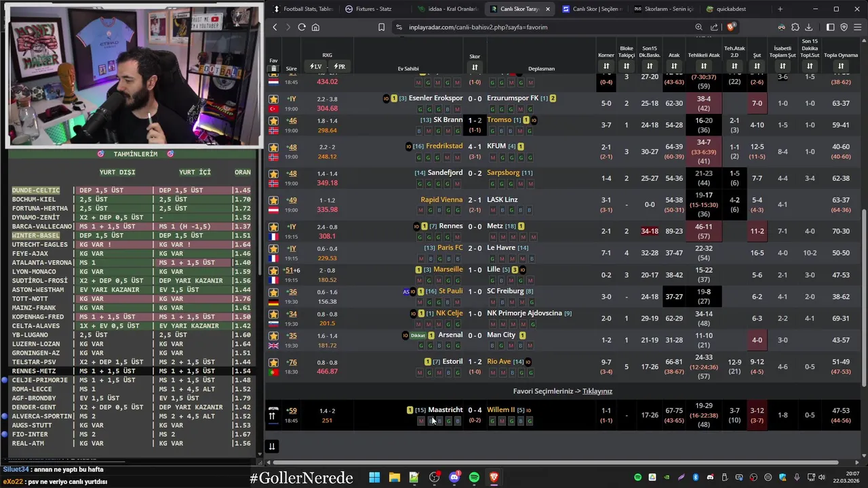The image size is (868, 488).
Task: Click the PR lightning button under RXG
Action: [x=339, y=66]
